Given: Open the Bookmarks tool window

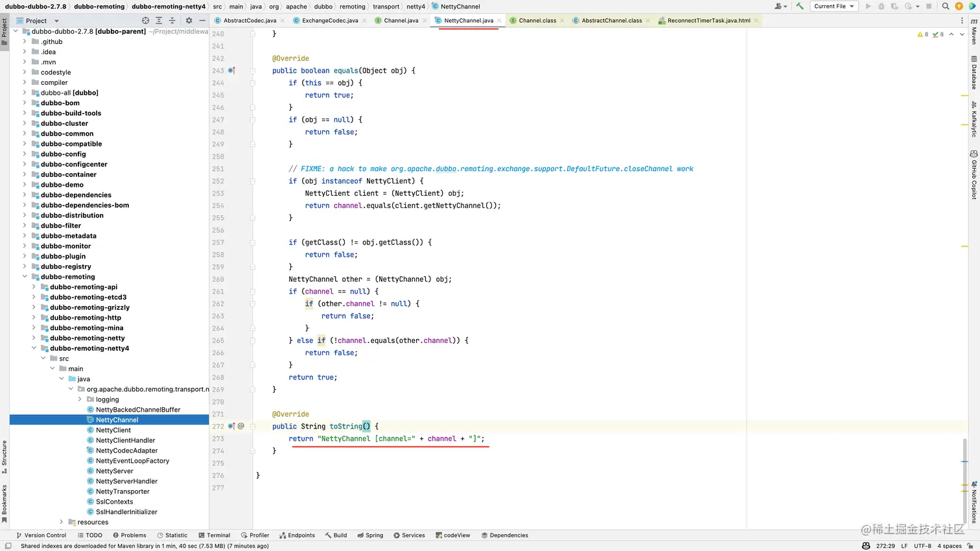Looking at the screenshot, I should pyautogui.click(x=5, y=504).
